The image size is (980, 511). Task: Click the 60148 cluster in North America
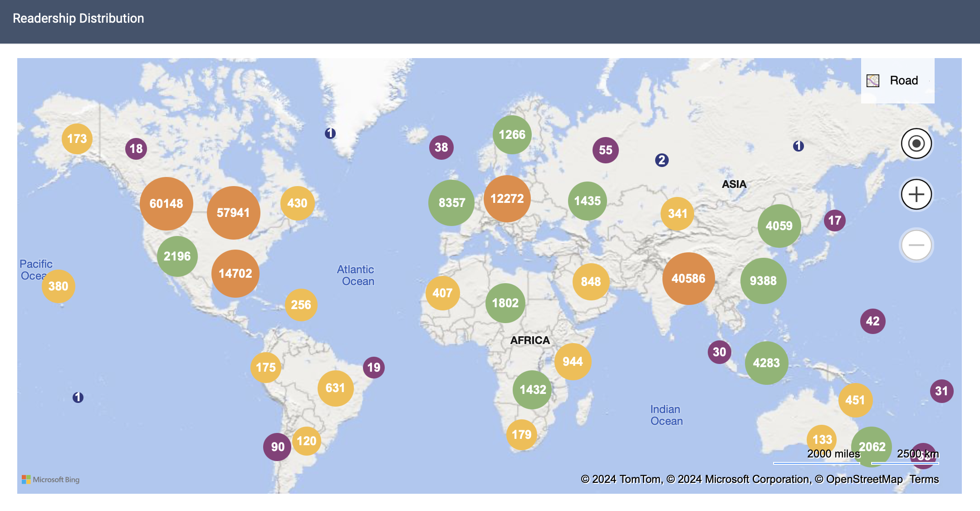click(166, 204)
